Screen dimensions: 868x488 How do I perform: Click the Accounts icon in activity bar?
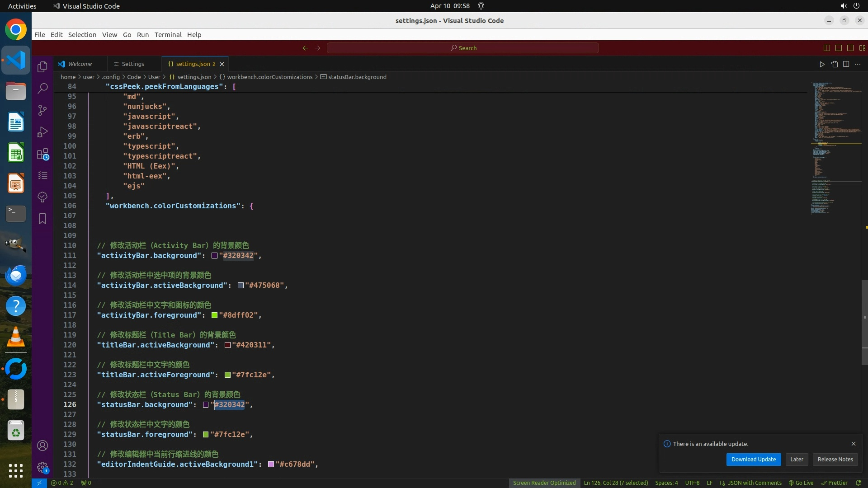pyautogui.click(x=42, y=446)
